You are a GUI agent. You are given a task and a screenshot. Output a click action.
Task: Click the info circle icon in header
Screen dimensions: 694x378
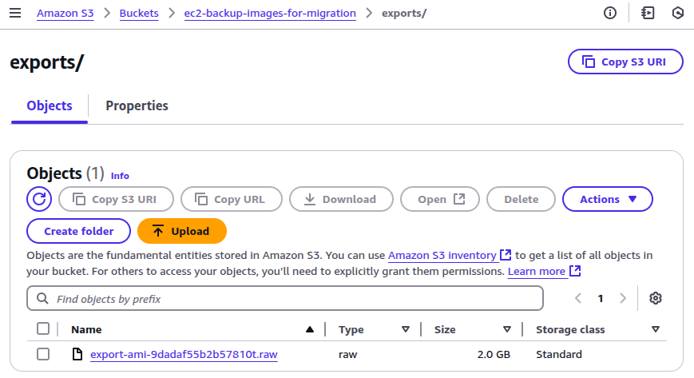[x=610, y=13]
